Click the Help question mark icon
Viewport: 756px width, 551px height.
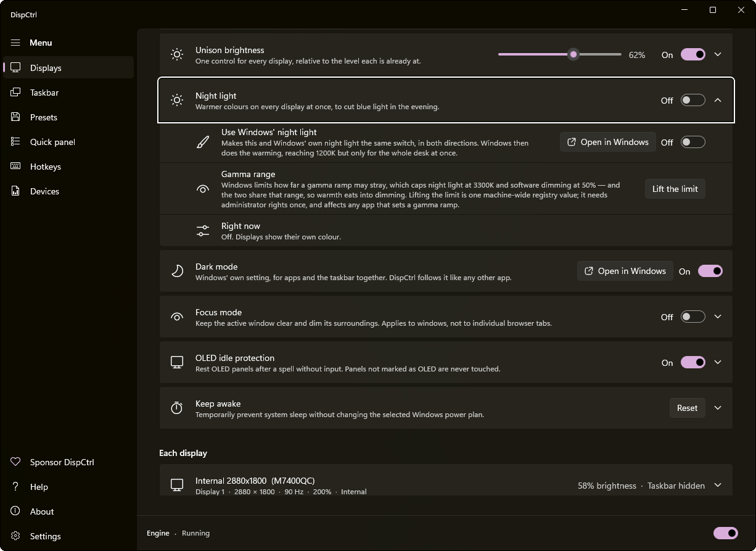coord(16,487)
